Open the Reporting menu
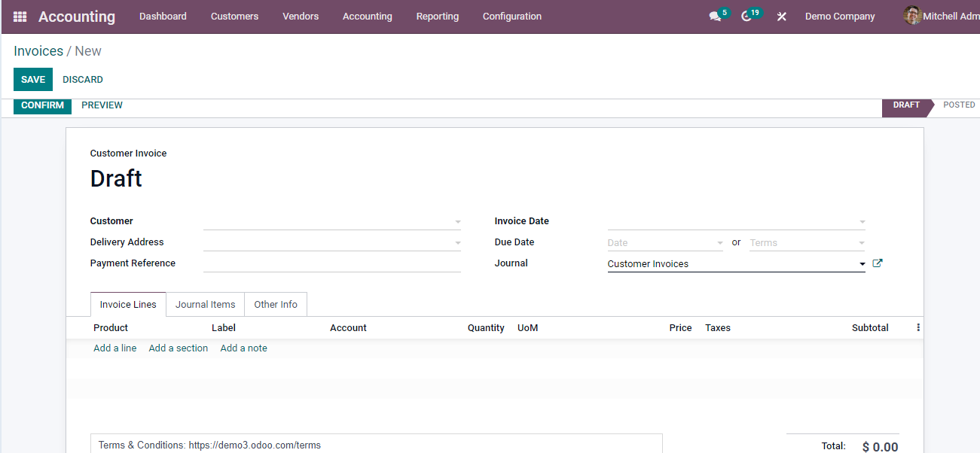The height and width of the screenshot is (453, 980). [x=438, y=17]
